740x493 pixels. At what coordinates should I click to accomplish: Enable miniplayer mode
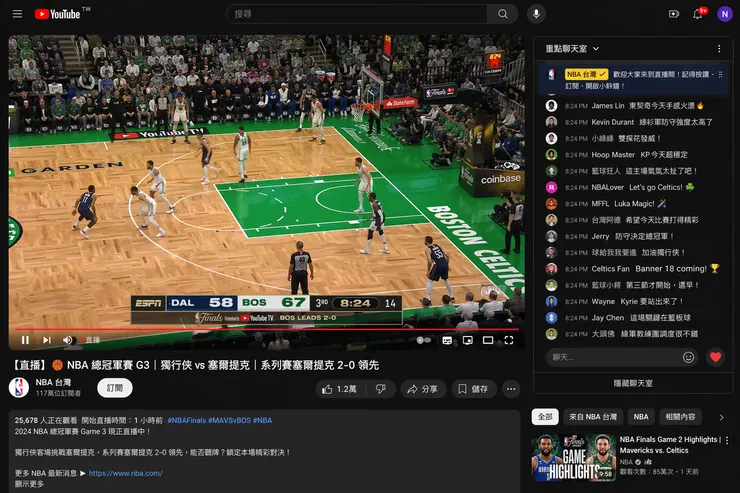[x=468, y=340]
